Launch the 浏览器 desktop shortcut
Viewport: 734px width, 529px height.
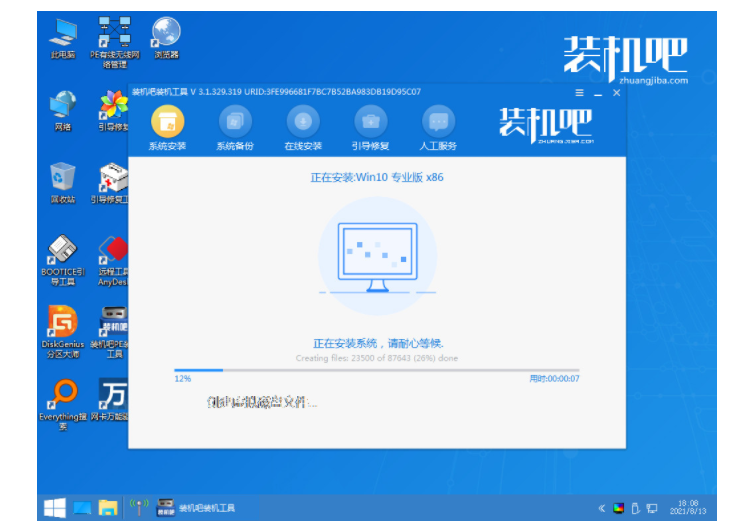pos(167,38)
